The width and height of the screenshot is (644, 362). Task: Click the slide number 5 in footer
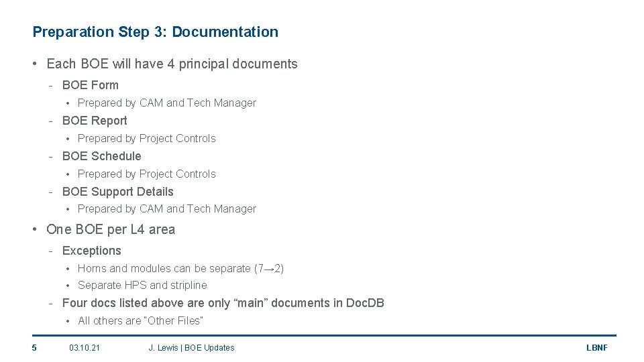coord(34,348)
